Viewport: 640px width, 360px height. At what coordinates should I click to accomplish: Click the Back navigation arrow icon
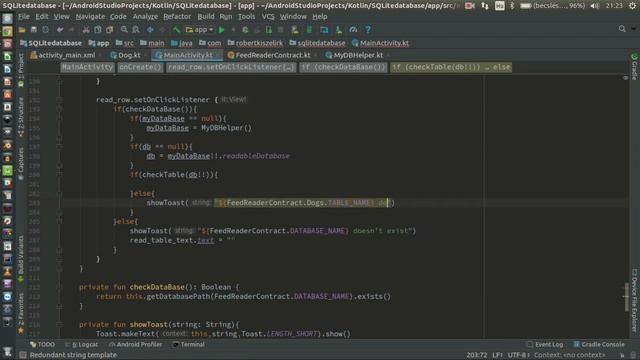coord(150,30)
